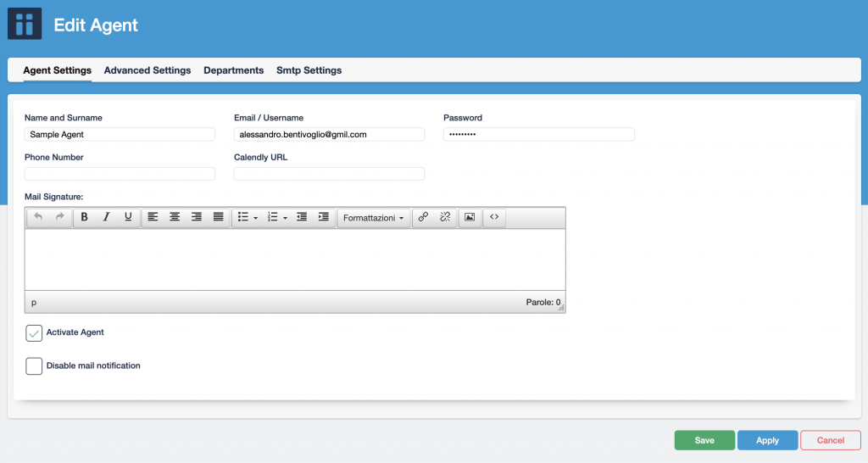
Task: Click the underline formatting icon
Action: (x=128, y=218)
